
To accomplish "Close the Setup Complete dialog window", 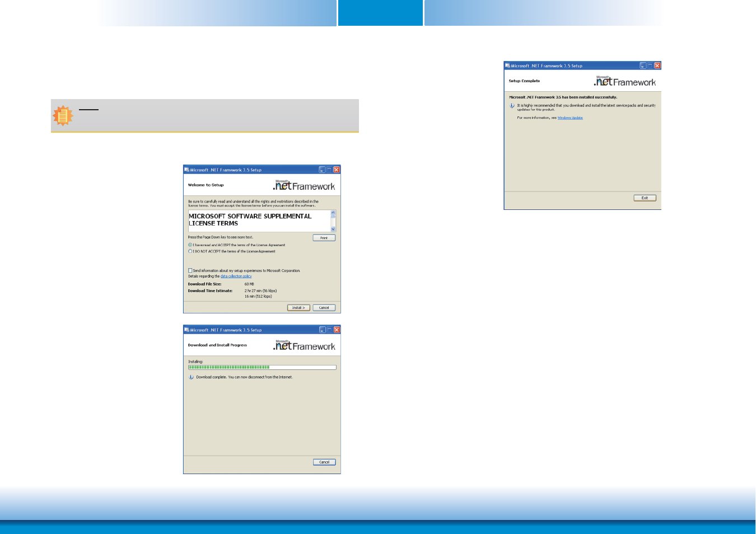I will coord(657,65).
